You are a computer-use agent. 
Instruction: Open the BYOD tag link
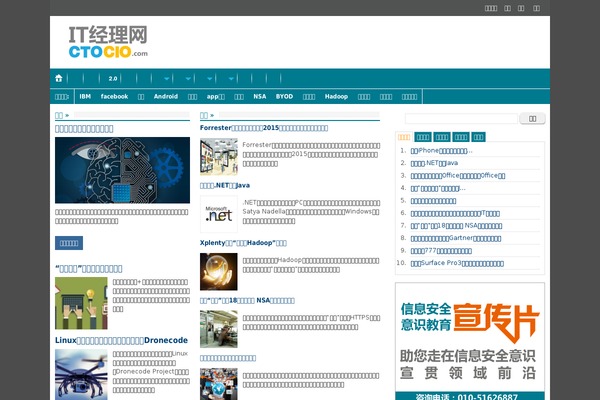[284, 96]
